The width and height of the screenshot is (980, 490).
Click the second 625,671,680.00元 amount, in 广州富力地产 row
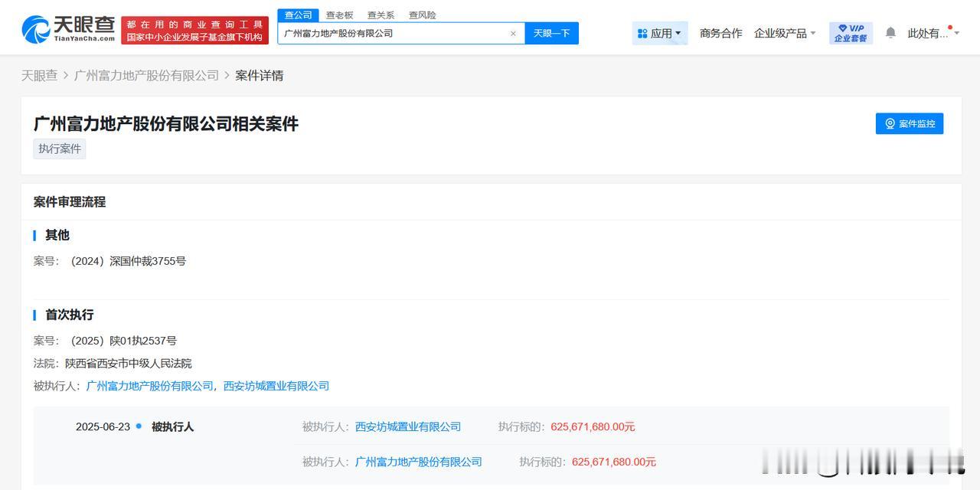tap(614, 462)
